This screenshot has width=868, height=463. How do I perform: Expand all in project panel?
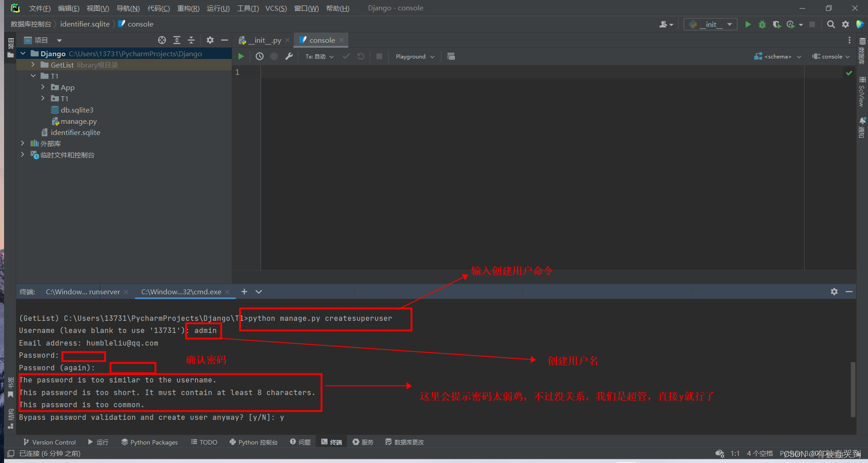click(177, 40)
